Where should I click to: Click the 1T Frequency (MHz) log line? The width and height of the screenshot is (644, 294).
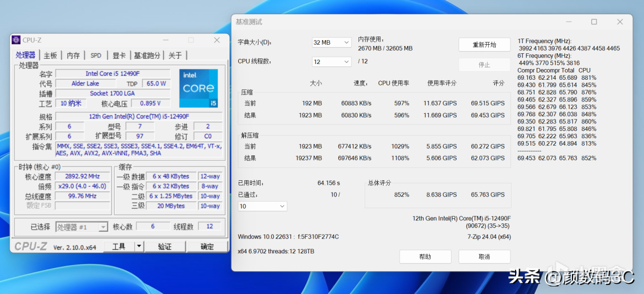point(544,41)
